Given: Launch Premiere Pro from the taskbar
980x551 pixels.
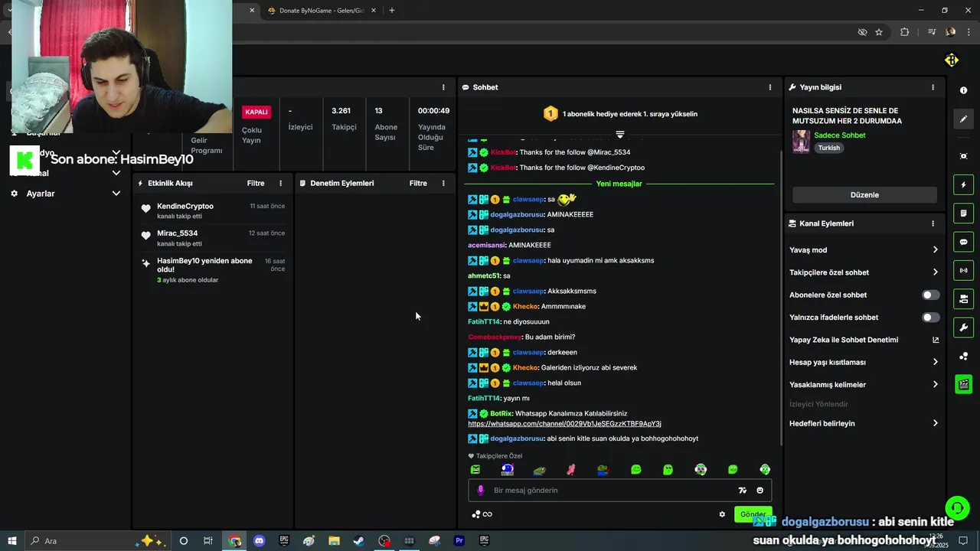Looking at the screenshot, I should [459, 540].
